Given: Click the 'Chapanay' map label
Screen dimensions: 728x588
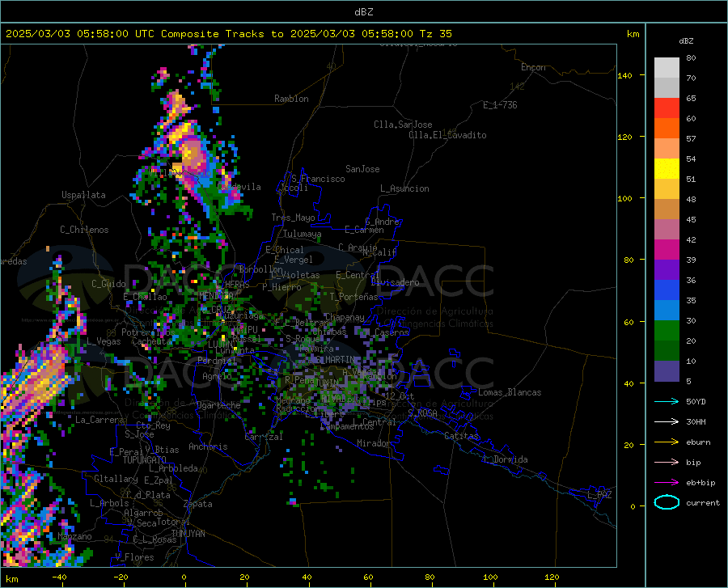Looking at the screenshot, I should tap(344, 317).
